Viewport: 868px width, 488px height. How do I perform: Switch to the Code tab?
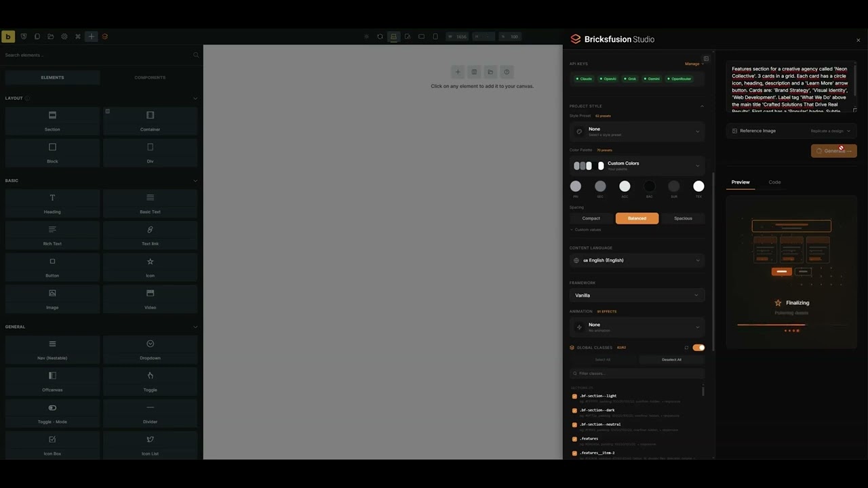coord(774,182)
